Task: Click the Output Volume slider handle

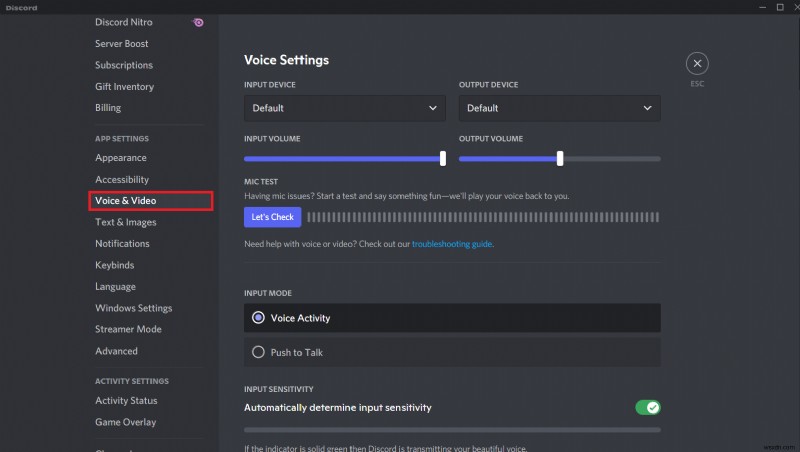Action: (560, 158)
